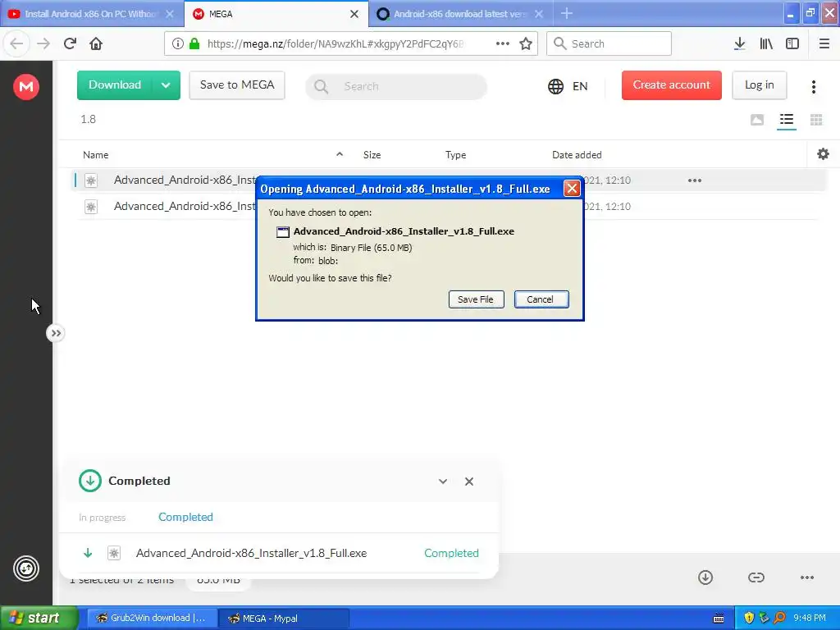Image resolution: width=840 pixels, height=630 pixels.
Task: Show site information icon in the address bar
Action: point(178,43)
